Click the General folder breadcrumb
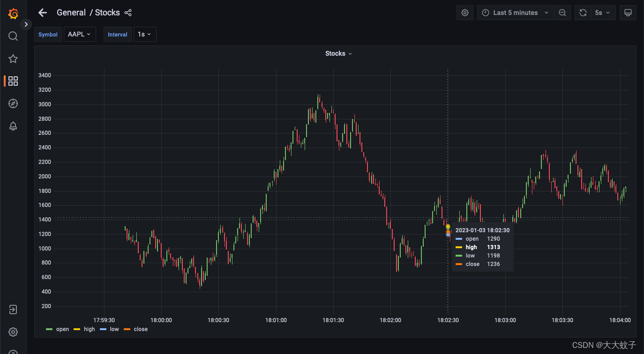This screenshot has height=354, width=644. tap(71, 13)
